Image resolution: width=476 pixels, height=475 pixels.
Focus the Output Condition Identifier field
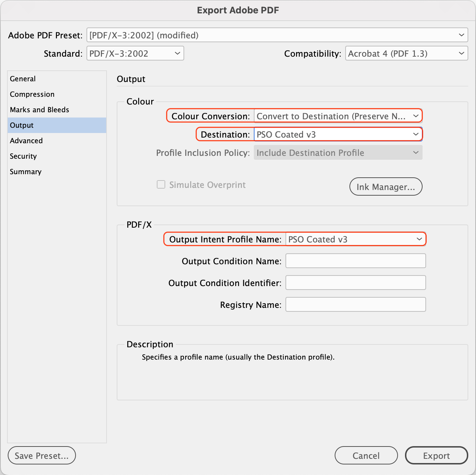[355, 283]
